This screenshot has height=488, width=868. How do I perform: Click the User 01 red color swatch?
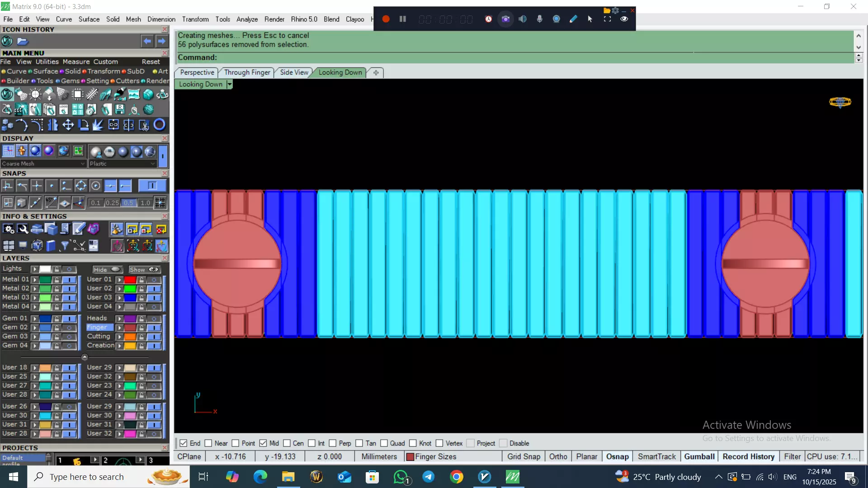(130, 280)
